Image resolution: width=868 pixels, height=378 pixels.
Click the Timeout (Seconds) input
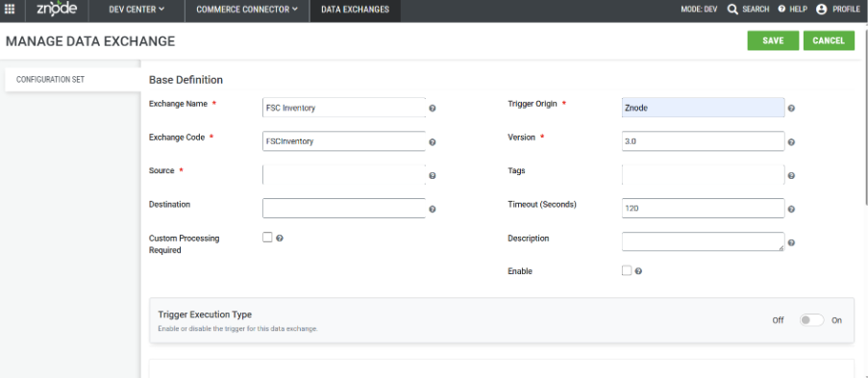703,209
